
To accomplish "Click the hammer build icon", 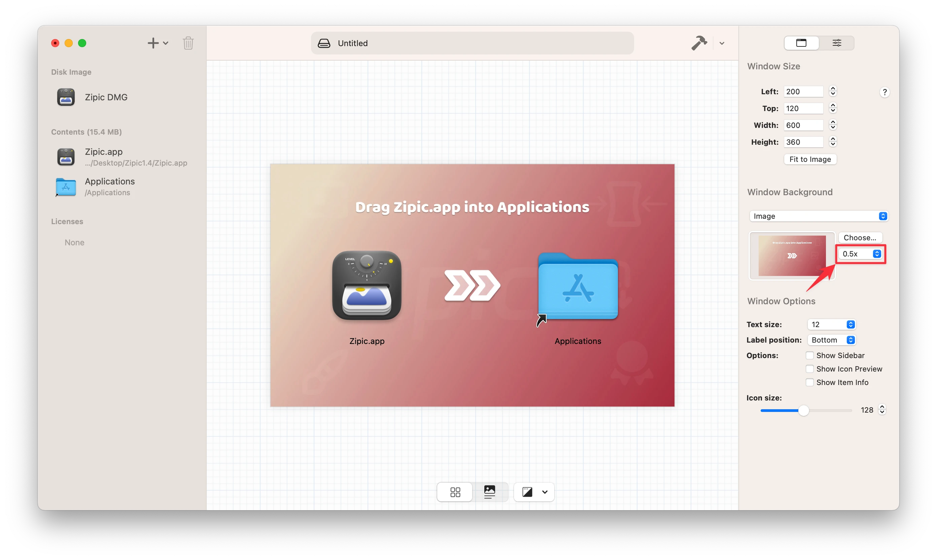I will (x=699, y=43).
